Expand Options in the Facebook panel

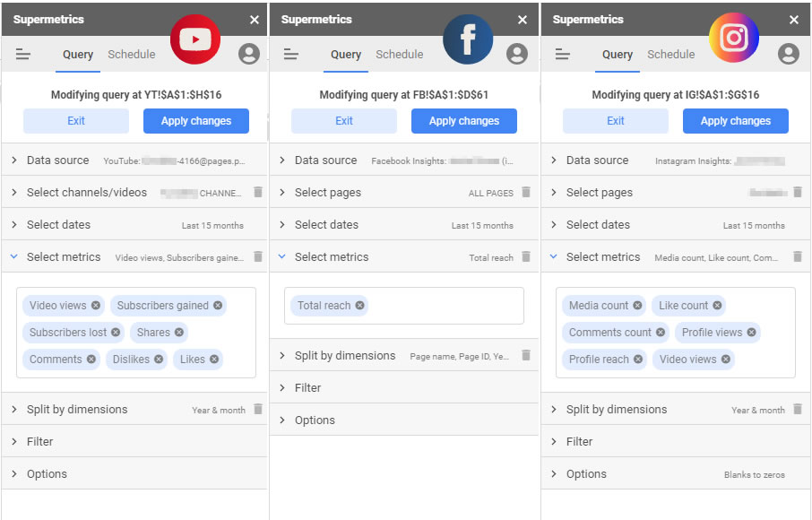click(404, 420)
